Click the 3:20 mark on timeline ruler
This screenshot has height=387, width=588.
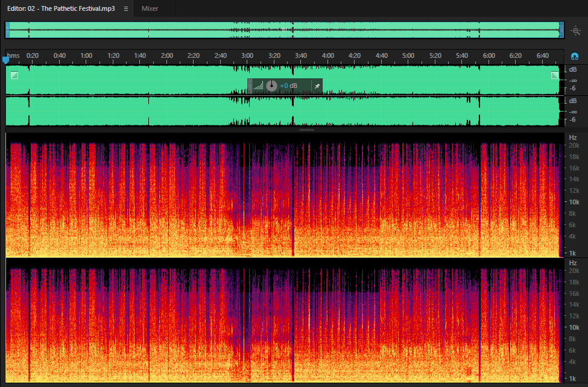coord(274,55)
